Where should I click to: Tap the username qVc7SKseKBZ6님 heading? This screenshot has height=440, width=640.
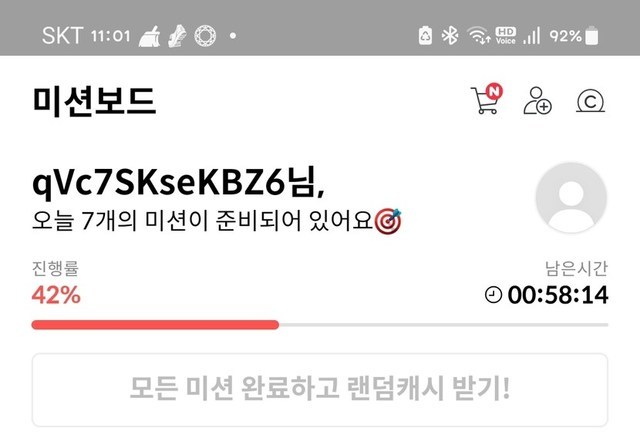(178, 183)
